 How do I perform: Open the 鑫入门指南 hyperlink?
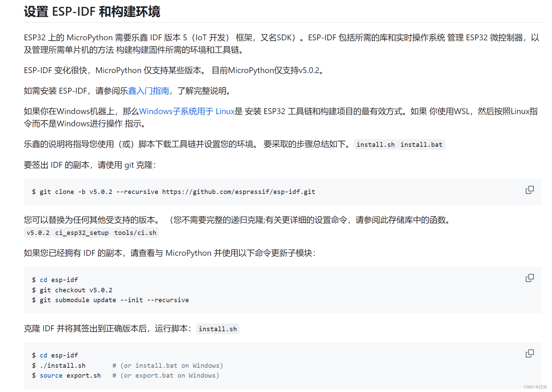(x=148, y=91)
